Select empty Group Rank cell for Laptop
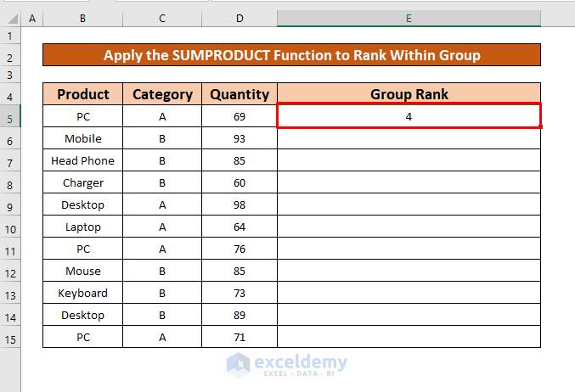The height and width of the screenshot is (392, 575). coord(409,227)
